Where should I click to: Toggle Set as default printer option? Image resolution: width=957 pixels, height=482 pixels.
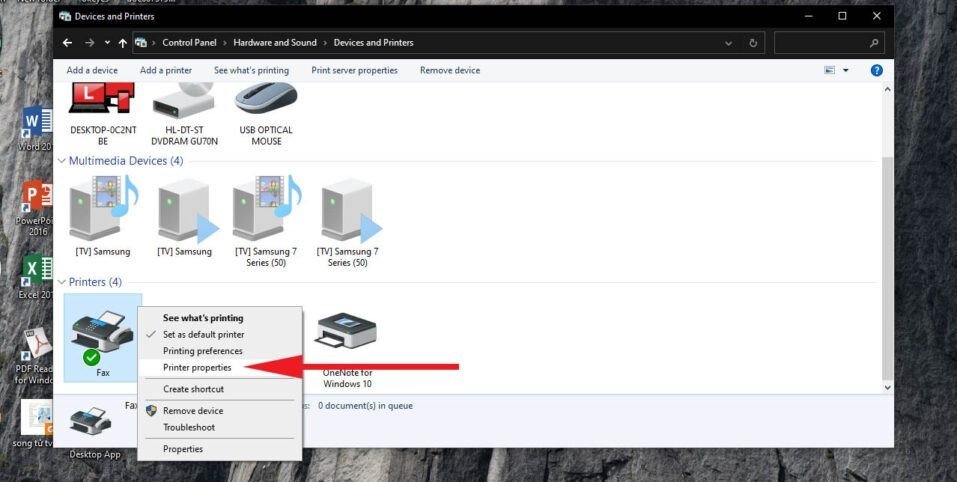point(203,335)
